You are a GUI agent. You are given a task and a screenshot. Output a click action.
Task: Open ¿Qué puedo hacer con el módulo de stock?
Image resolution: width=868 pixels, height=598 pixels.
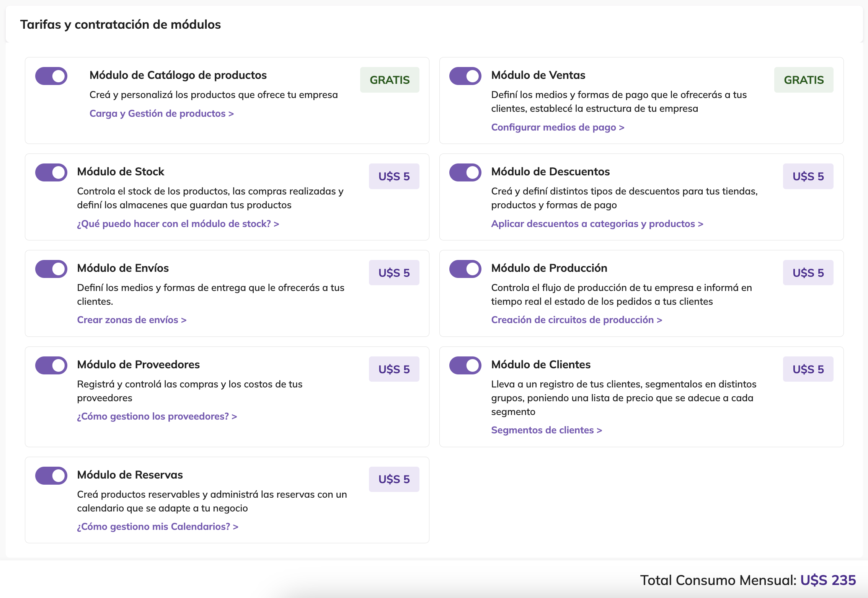pyautogui.click(x=178, y=224)
